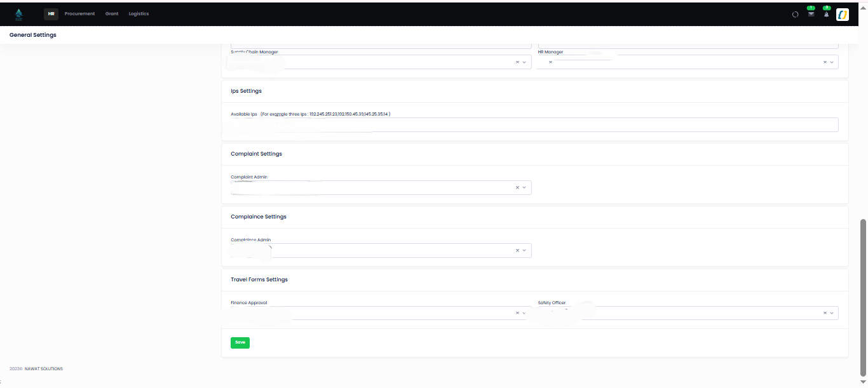Image resolution: width=868 pixels, height=388 pixels.
Task: Open the messages envelope icon
Action: (811, 14)
